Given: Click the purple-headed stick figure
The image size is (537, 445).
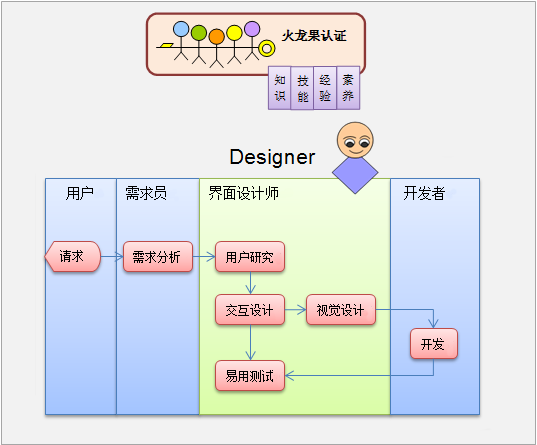Looking at the screenshot, I should point(252,41).
